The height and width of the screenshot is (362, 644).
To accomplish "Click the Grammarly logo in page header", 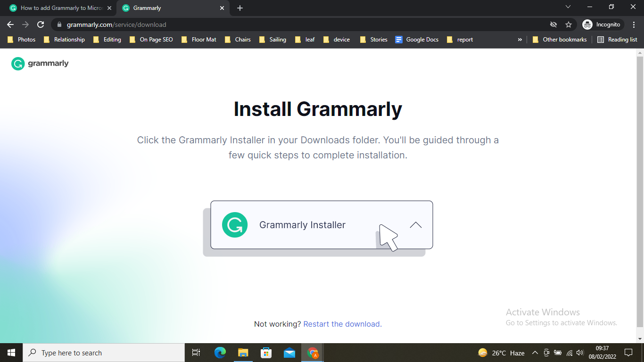I will click(40, 64).
